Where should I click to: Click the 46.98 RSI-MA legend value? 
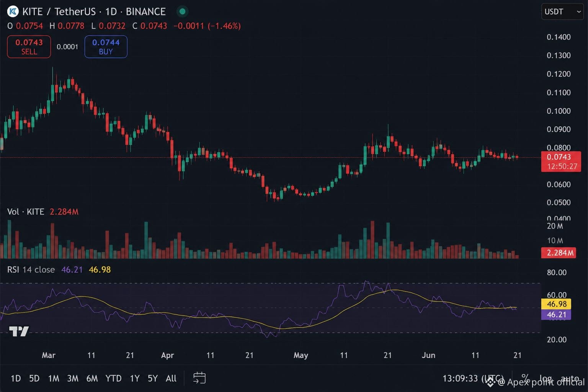tap(100, 269)
